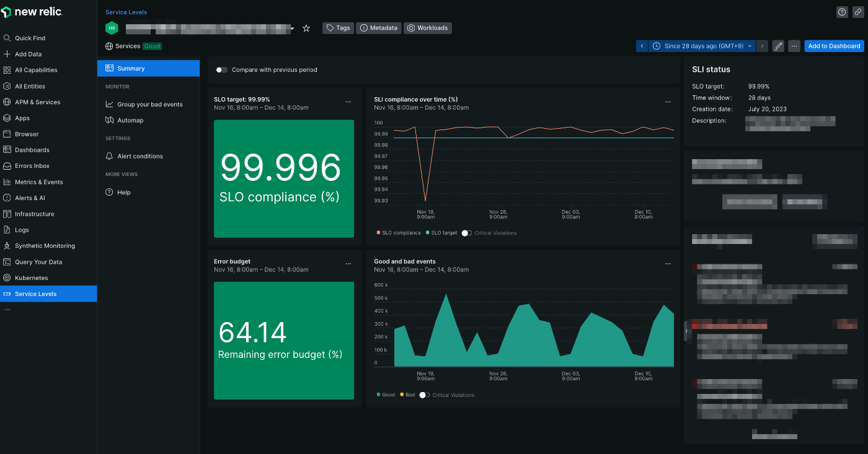
Task: Click SLI status heading
Action: coord(711,69)
